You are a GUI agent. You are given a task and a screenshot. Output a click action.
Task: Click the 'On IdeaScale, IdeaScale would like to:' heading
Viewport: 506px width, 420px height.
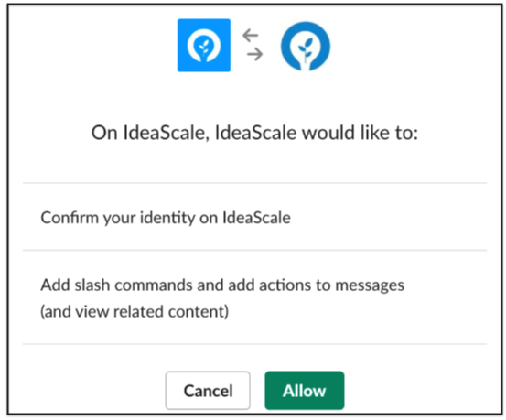click(x=254, y=133)
